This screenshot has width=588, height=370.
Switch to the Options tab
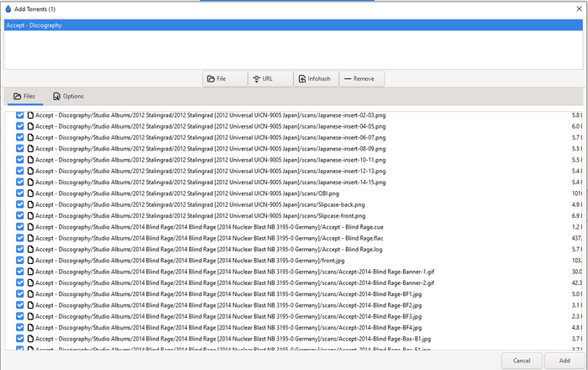point(68,97)
